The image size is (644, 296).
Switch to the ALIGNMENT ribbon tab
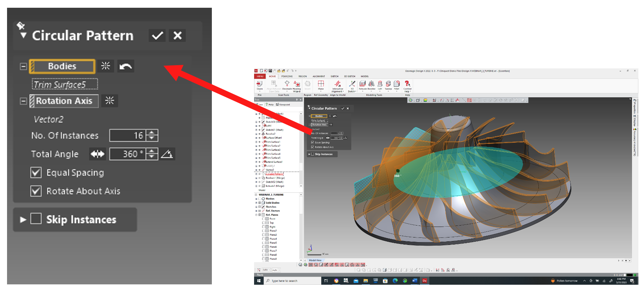coord(319,76)
